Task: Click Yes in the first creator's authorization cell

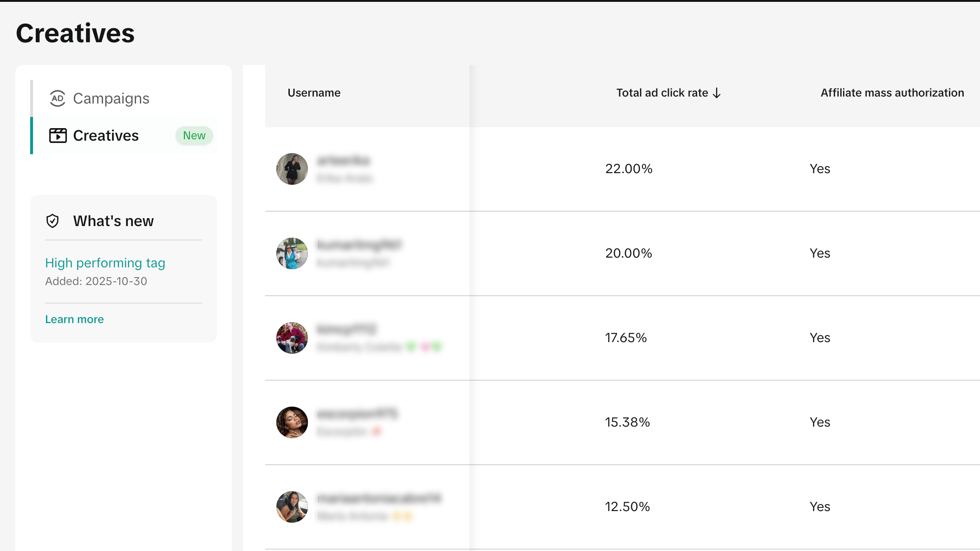Action: [x=820, y=169]
